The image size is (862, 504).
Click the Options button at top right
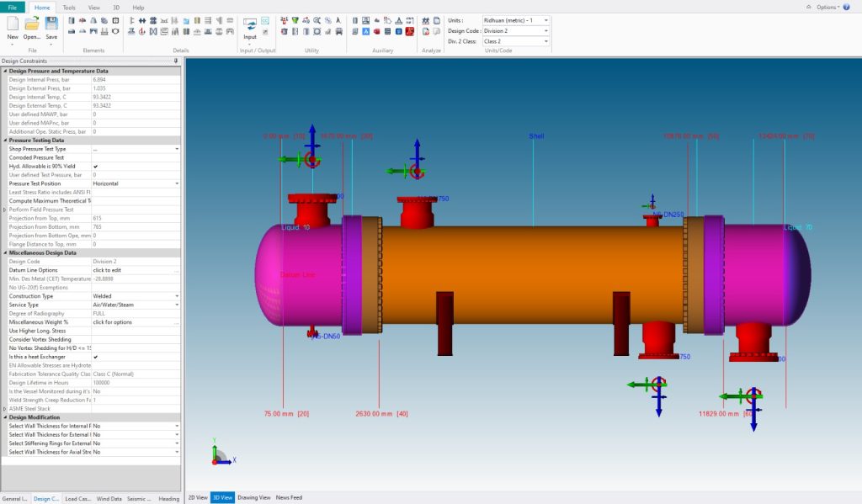point(827,7)
